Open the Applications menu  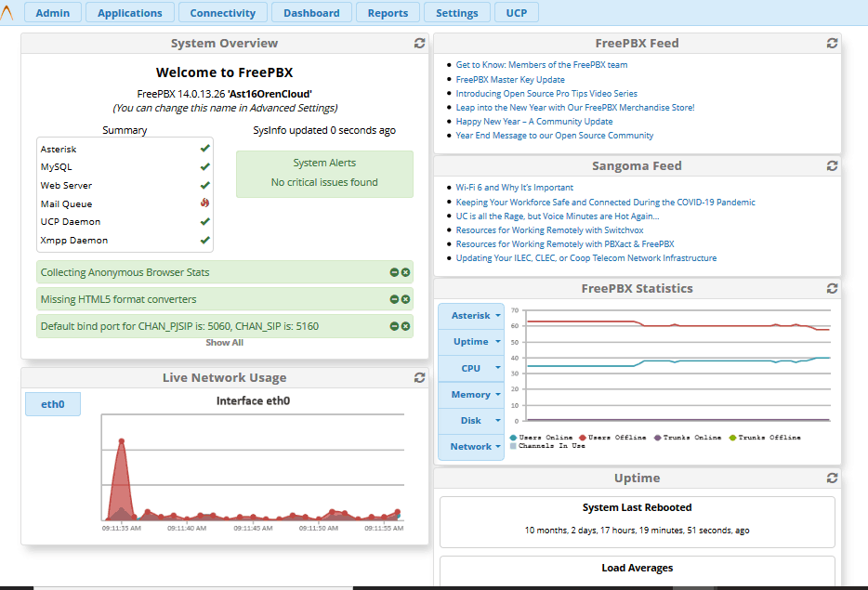point(130,13)
